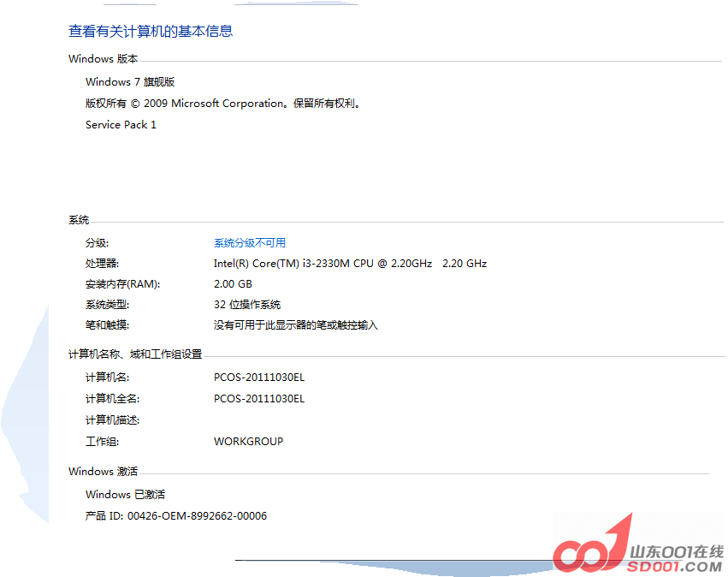Select the Windows 版本 section header
Viewport: 728px width, 577px height.
(103, 59)
